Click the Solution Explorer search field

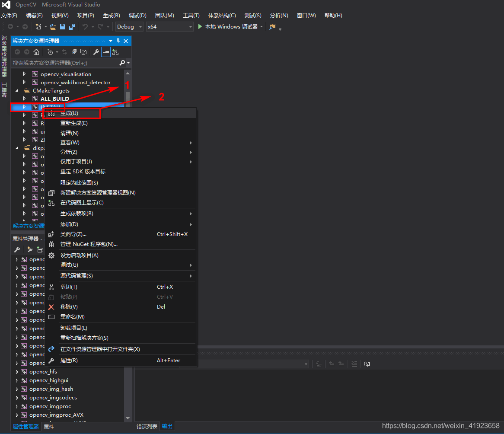65,63
